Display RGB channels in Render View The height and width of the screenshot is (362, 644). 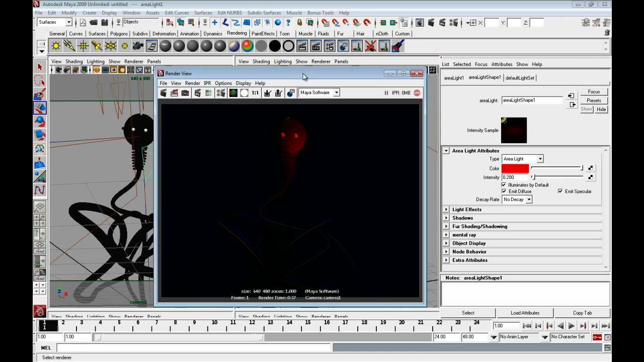pyautogui.click(x=233, y=93)
